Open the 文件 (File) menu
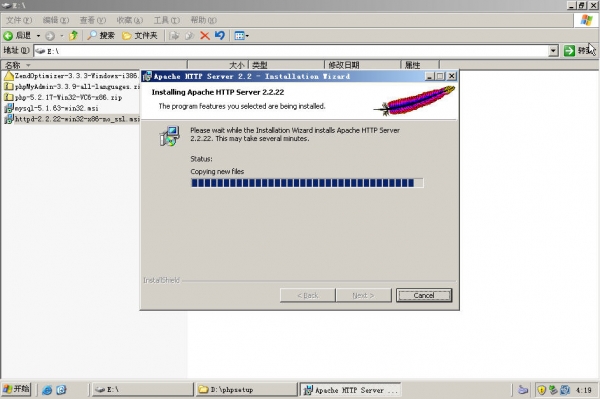Image resolution: width=600 pixels, height=399 pixels. tap(19, 20)
